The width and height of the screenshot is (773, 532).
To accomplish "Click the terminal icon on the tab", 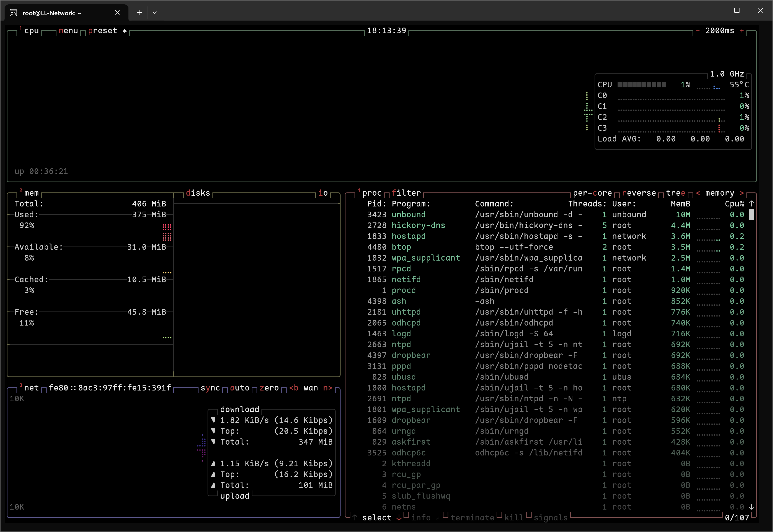I will click(13, 13).
